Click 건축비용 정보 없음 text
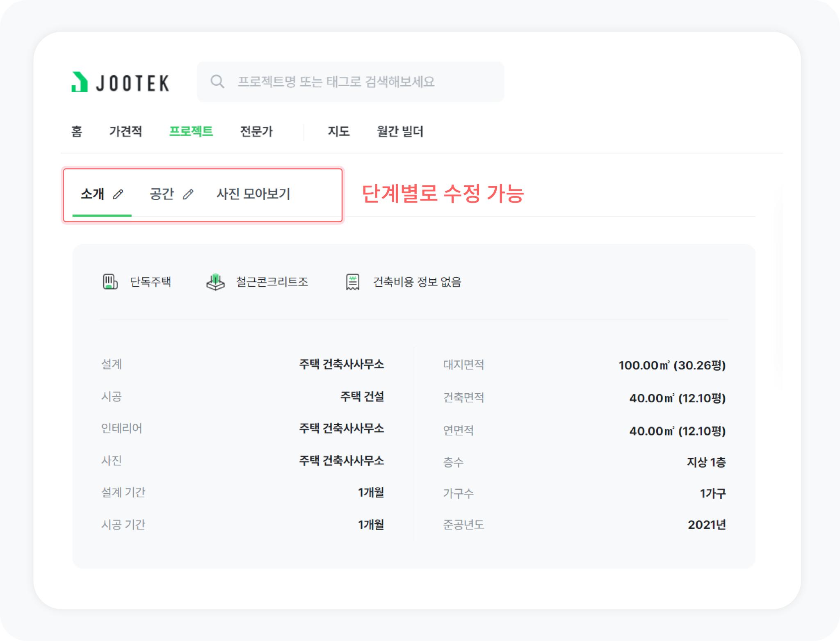This screenshot has height=641, width=840. coord(417,282)
